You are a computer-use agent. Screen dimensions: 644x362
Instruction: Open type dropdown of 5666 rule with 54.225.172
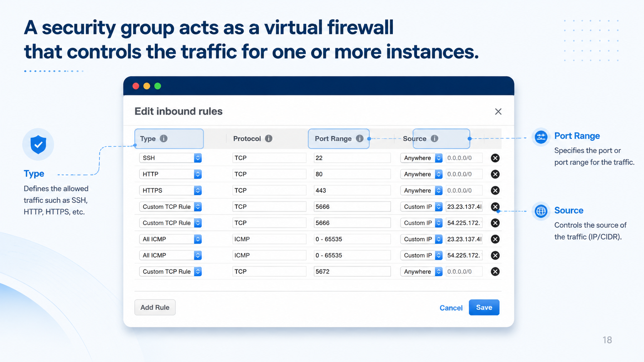coord(170,223)
